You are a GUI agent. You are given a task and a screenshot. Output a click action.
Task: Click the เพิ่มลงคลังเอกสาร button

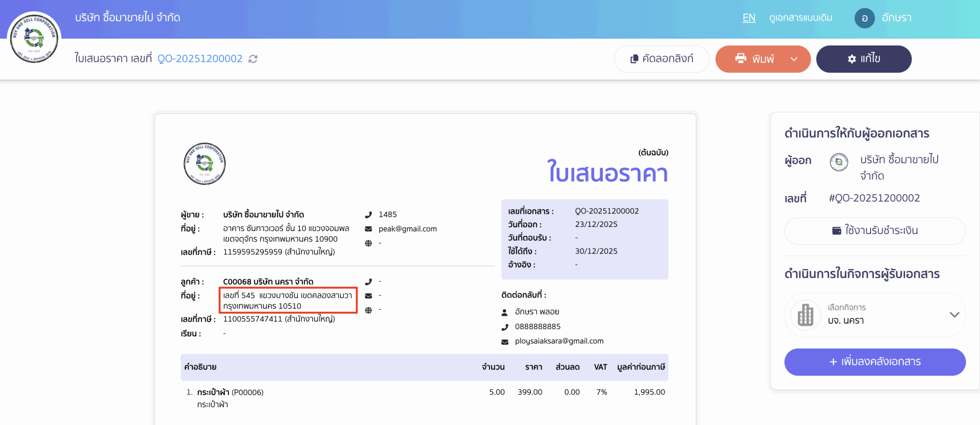[875, 362]
